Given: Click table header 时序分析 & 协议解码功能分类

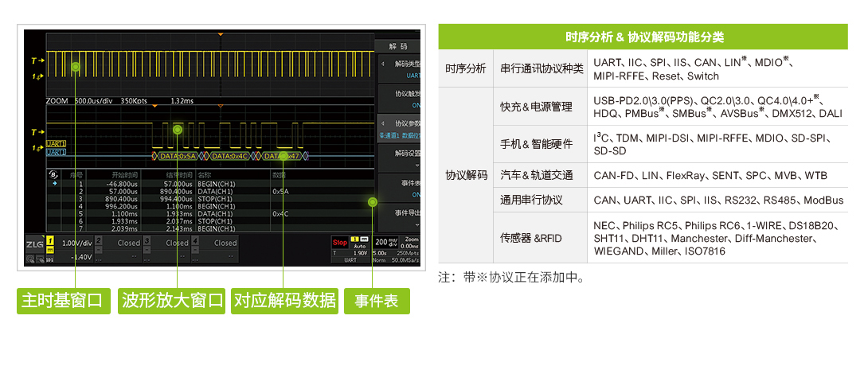Looking at the screenshot, I should (x=643, y=37).
